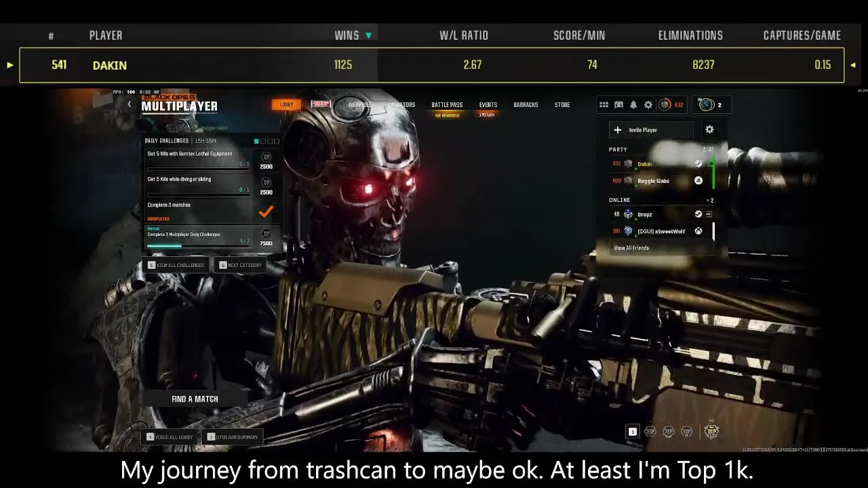Click Open AAR Summary button
The height and width of the screenshot is (488, 868).
click(233, 437)
